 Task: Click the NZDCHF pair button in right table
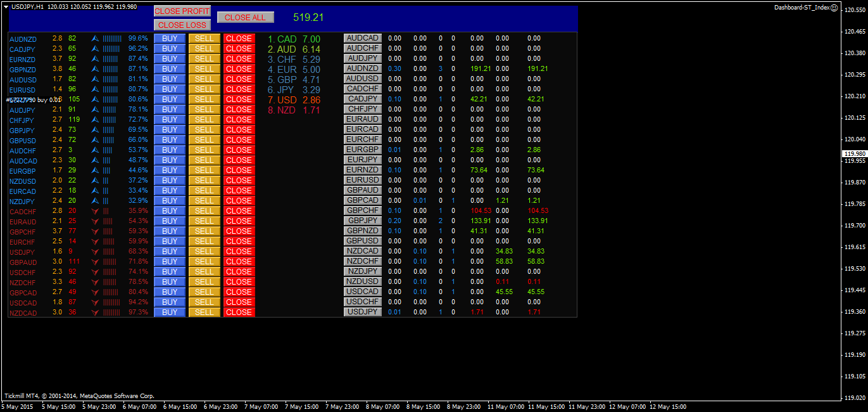pyautogui.click(x=363, y=261)
